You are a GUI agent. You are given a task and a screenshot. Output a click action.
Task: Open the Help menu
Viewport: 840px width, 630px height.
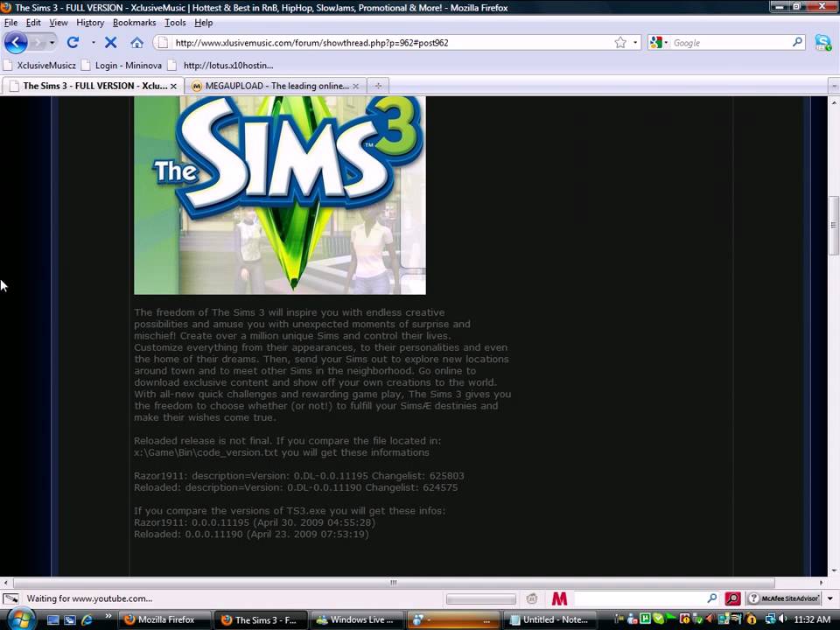[204, 23]
